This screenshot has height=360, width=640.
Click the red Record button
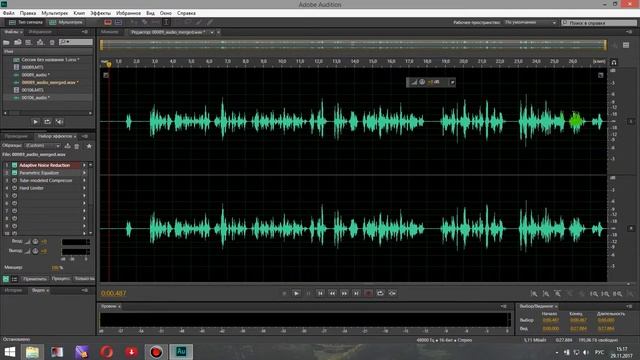pyautogui.click(x=368, y=293)
